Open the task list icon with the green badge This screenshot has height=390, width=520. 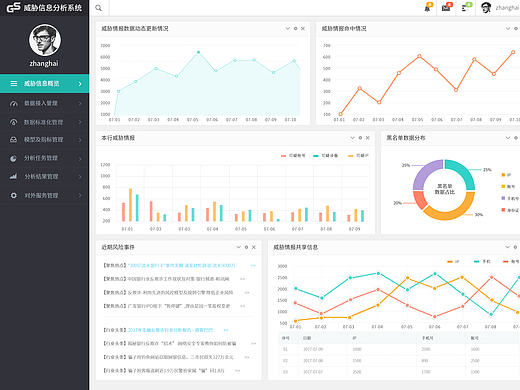pyautogui.click(x=466, y=7)
